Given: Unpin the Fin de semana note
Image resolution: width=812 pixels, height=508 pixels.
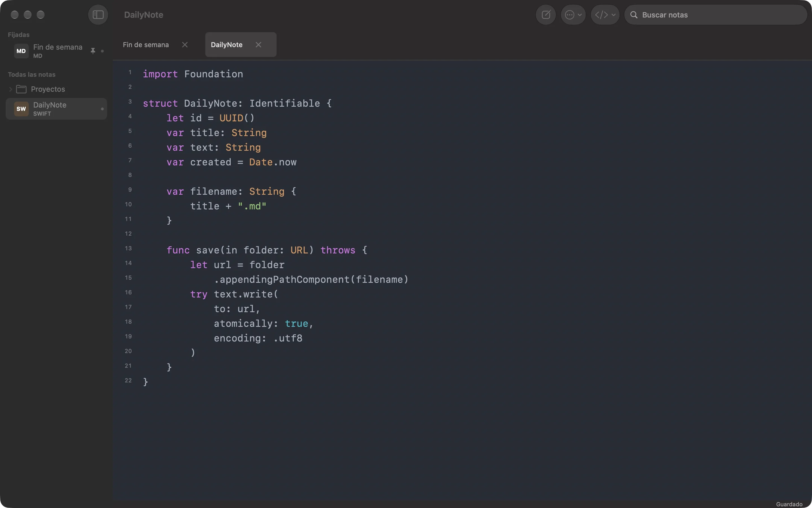Looking at the screenshot, I should 93,51.
